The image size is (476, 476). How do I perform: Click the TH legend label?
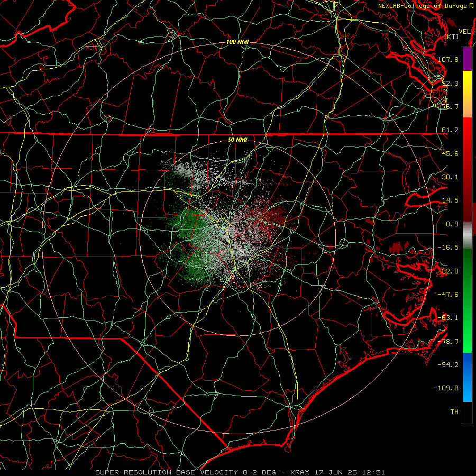[454, 412]
